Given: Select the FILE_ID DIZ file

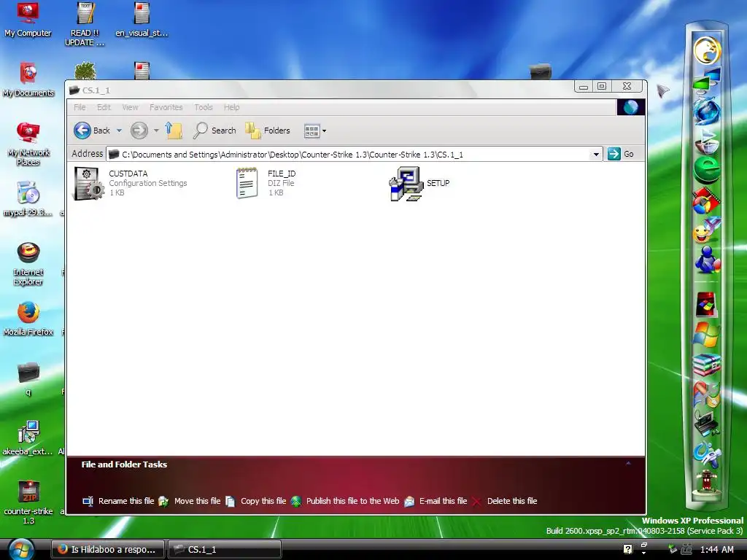Looking at the screenshot, I should click(266, 183).
